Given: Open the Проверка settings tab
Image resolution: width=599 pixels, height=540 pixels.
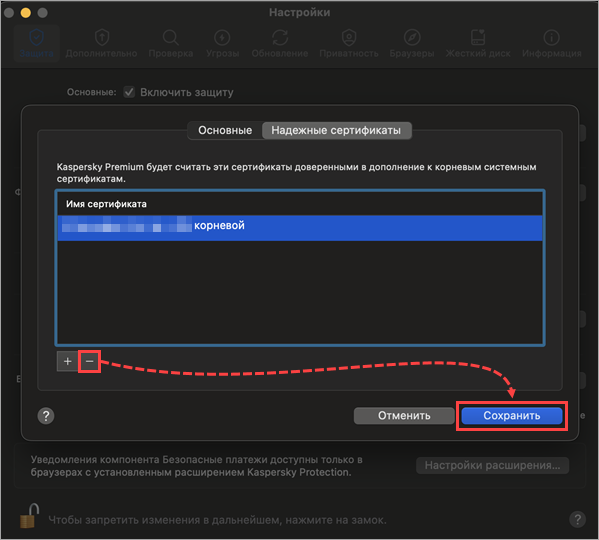Looking at the screenshot, I should (x=171, y=44).
